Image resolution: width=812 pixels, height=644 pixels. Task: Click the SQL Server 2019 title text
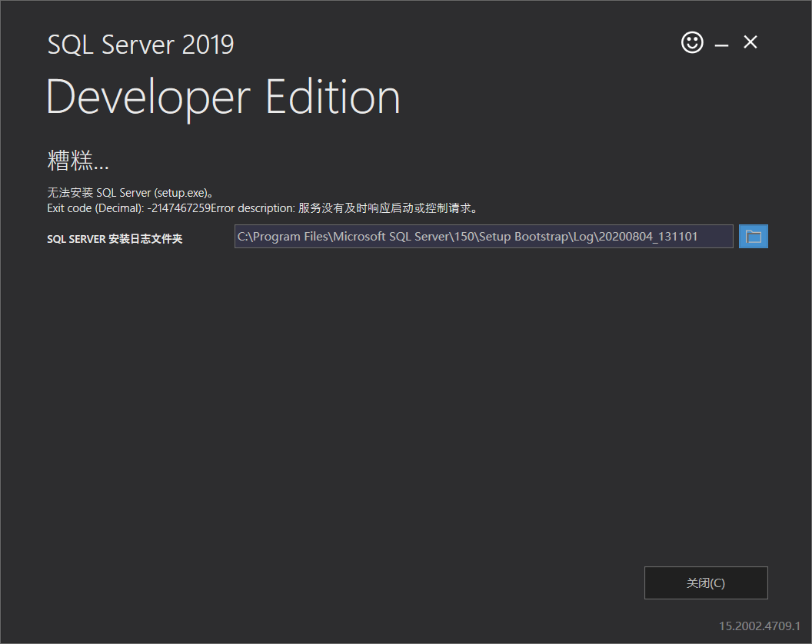141,45
